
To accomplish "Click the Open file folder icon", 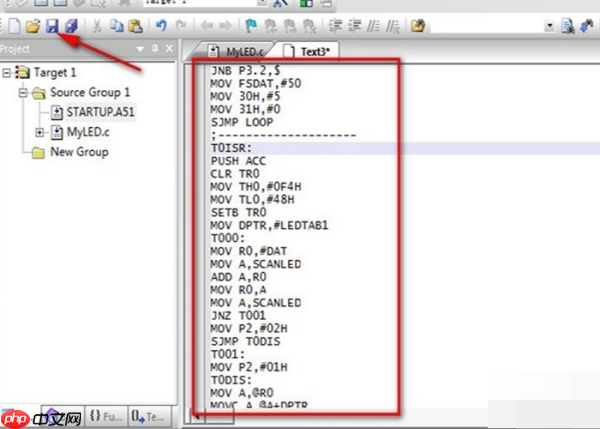I will (33, 26).
